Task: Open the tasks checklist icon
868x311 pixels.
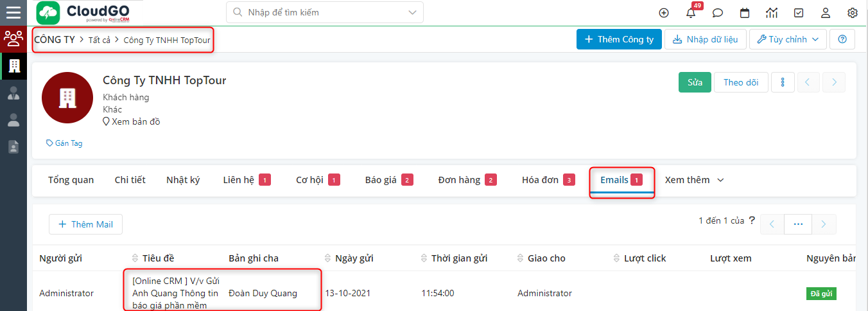Action: (x=799, y=13)
